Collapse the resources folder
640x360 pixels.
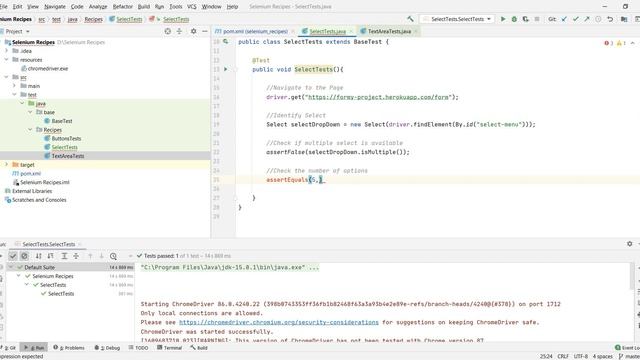tap(7, 60)
